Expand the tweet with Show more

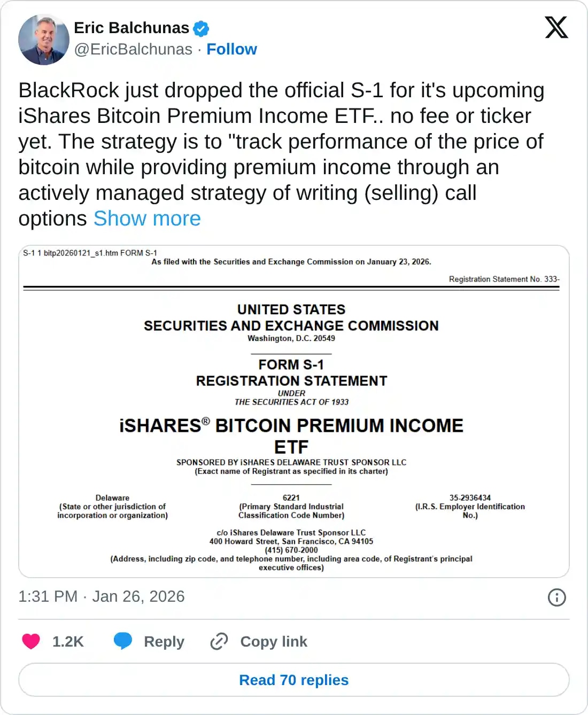point(147,219)
